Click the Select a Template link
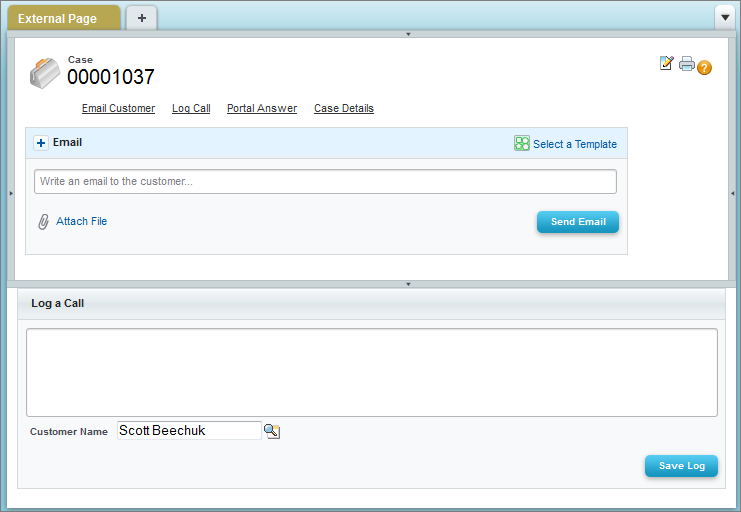Image resolution: width=741 pixels, height=512 pixels. click(x=575, y=144)
